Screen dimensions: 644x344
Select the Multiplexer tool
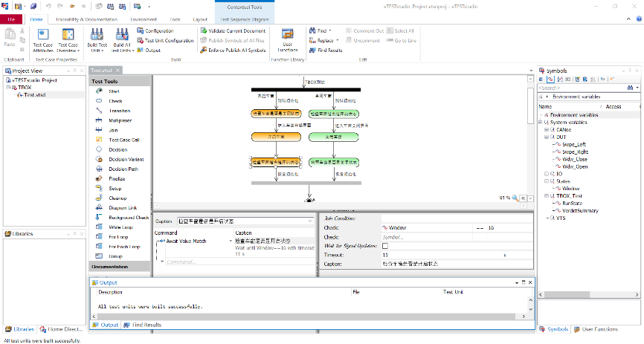(120, 120)
